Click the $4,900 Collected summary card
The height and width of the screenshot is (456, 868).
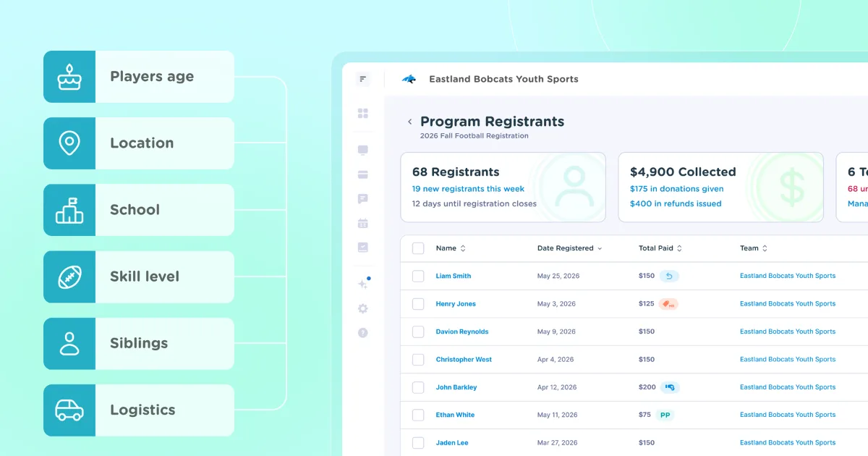click(x=721, y=187)
